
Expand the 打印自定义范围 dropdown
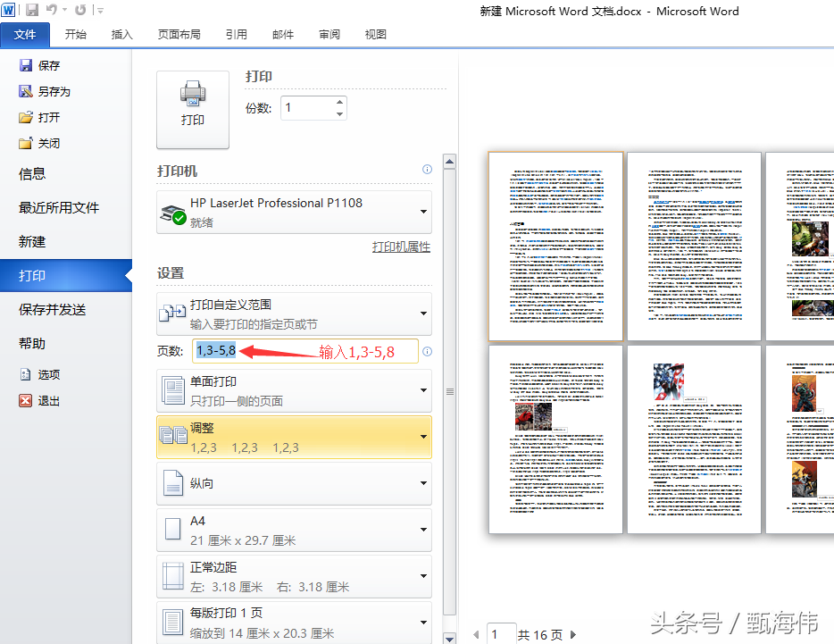tap(294, 314)
